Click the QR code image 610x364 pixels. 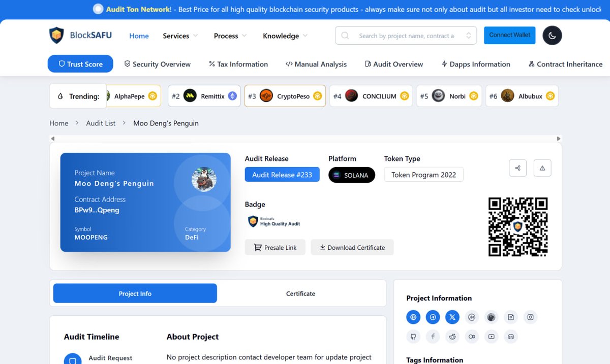[518, 226]
